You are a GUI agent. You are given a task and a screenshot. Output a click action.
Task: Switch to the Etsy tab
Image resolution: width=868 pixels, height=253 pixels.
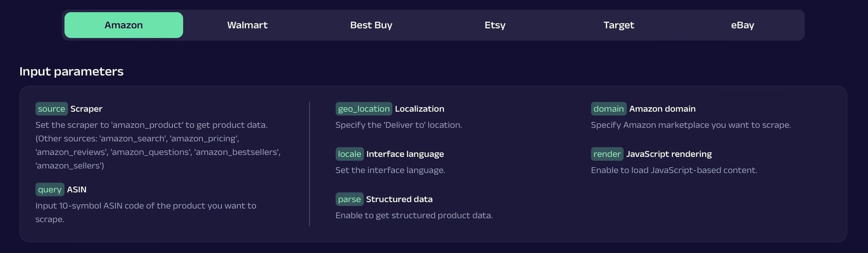[495, 25]
